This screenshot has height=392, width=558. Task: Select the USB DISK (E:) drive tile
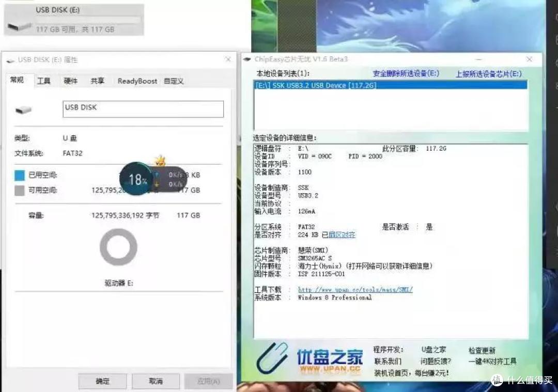[74, 20]
